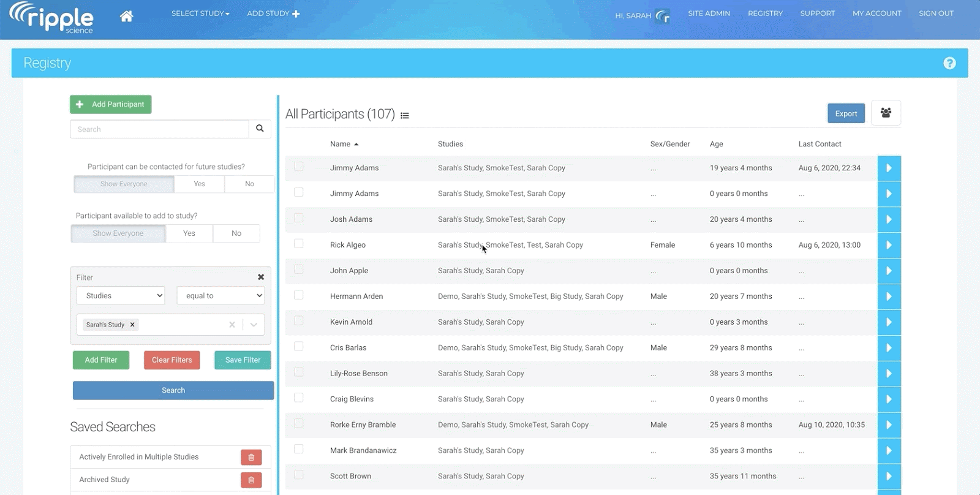Click the search magnifier icon
This screenshot has height=495, width=980.
point(260,129)
